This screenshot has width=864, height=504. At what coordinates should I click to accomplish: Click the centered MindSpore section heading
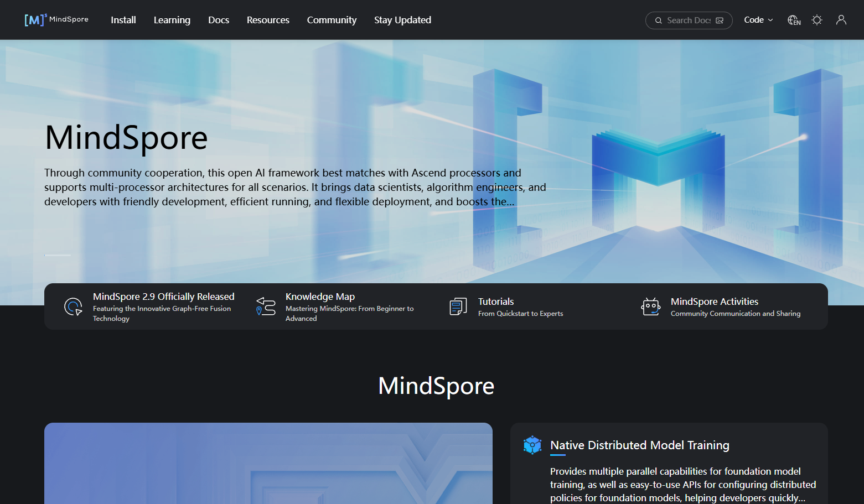pos(436,386)
